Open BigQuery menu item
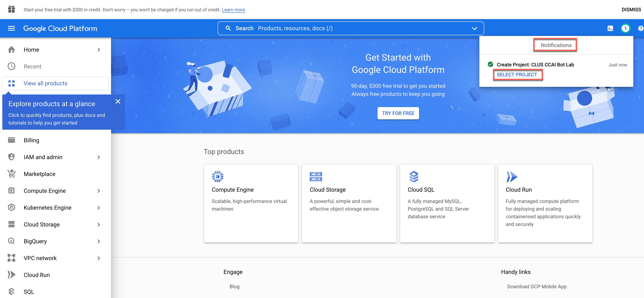The width and height of the screenshot is (644, 298). (56, 241)
